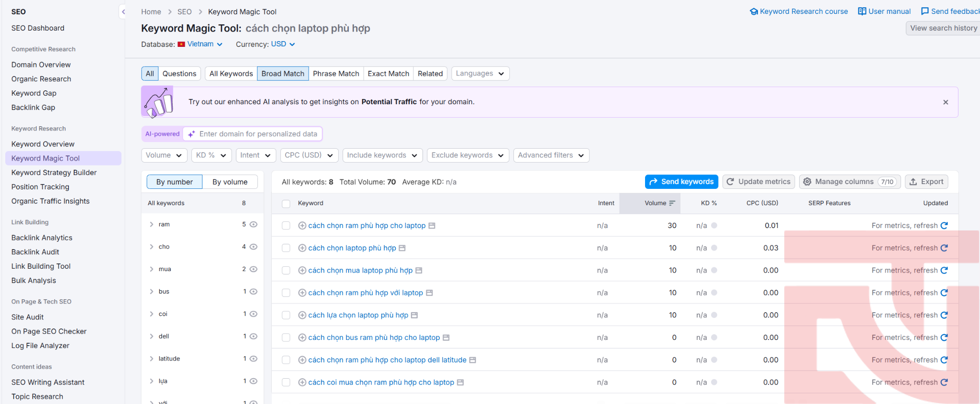Screen dimensions: 980x404
Task: Click the banner chart illustration
Action: 158,102
